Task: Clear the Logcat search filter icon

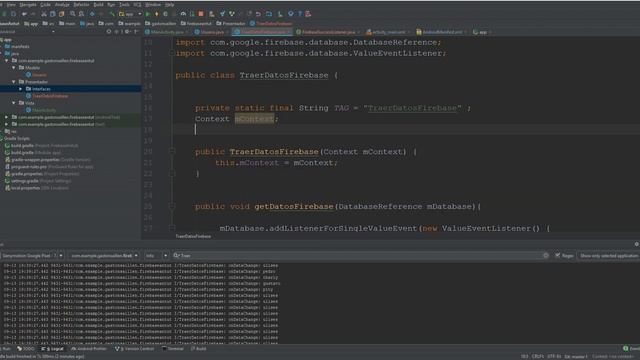Action: [x=546, y=256]
